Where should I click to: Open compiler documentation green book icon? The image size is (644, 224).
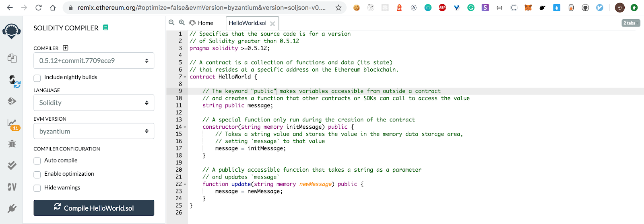coord(105,27)
